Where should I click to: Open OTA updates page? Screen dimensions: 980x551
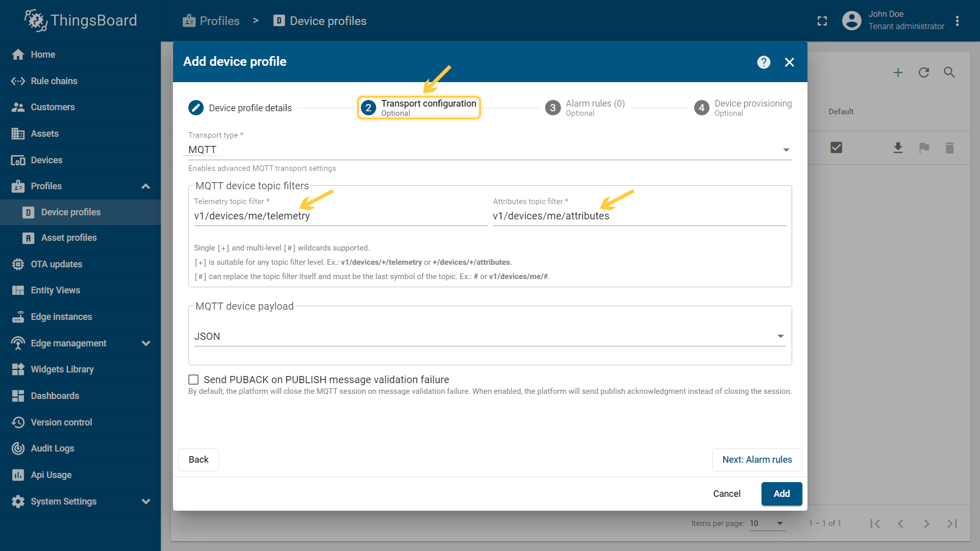(x=80, y=264)
